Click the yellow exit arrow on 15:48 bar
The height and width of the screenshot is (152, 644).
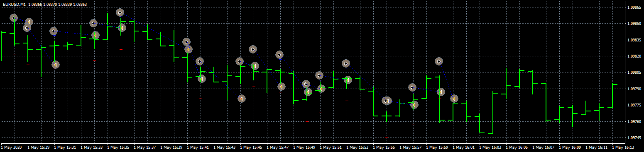coord(281,87)
